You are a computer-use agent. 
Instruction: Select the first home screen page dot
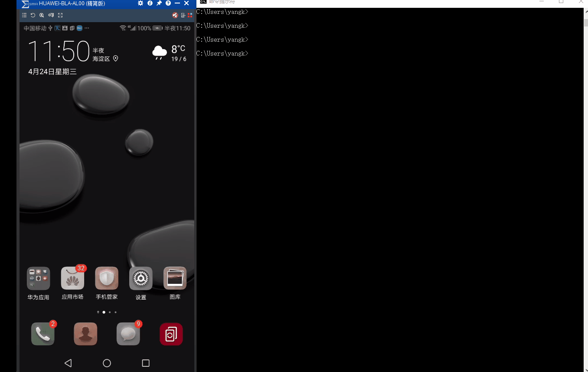click(98, 312)
